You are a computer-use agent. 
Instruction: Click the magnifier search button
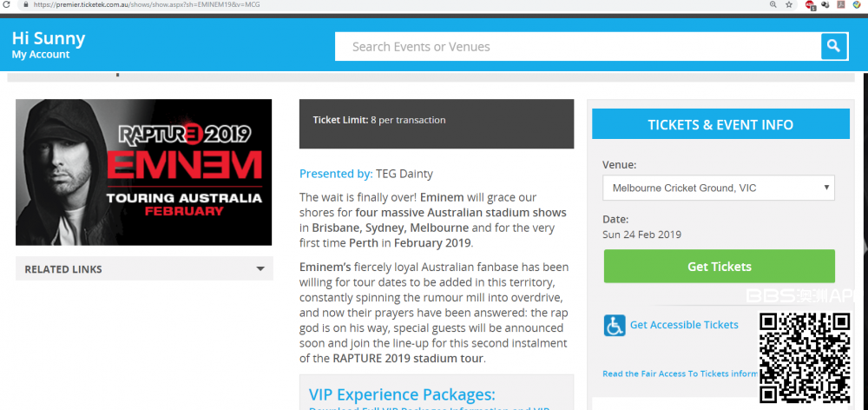(833, 47)
